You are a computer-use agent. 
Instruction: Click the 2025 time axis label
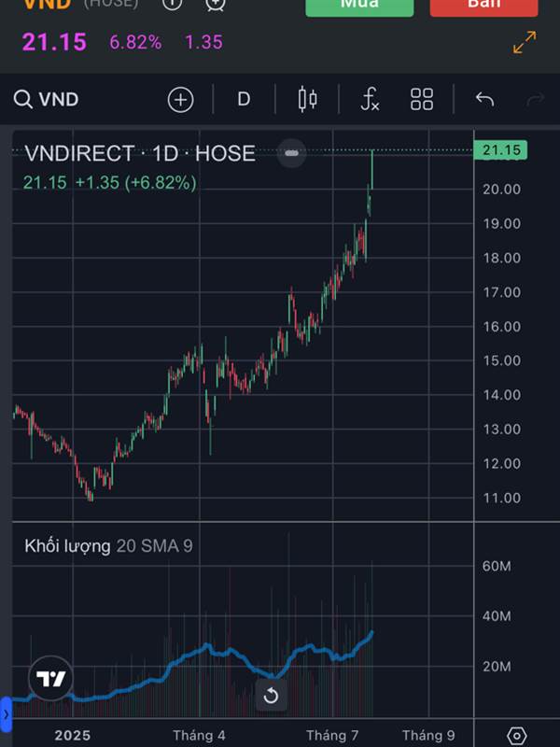click(73, 736)
